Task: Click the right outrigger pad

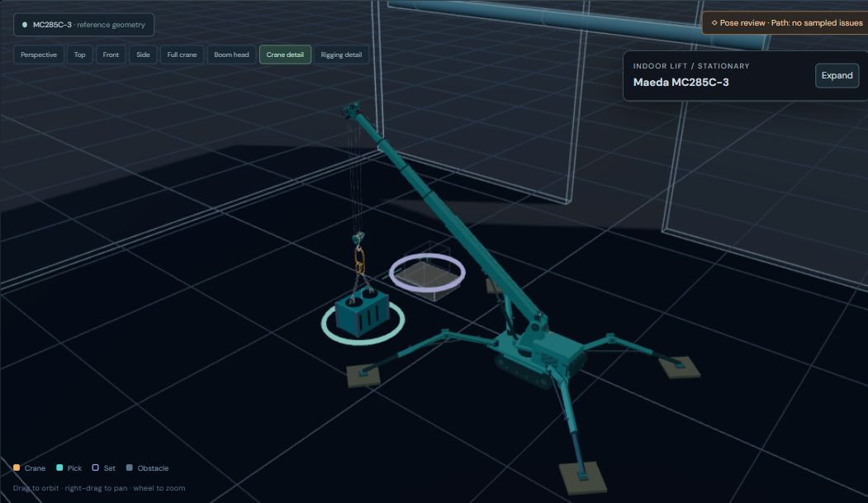Action: click(679, 368)
